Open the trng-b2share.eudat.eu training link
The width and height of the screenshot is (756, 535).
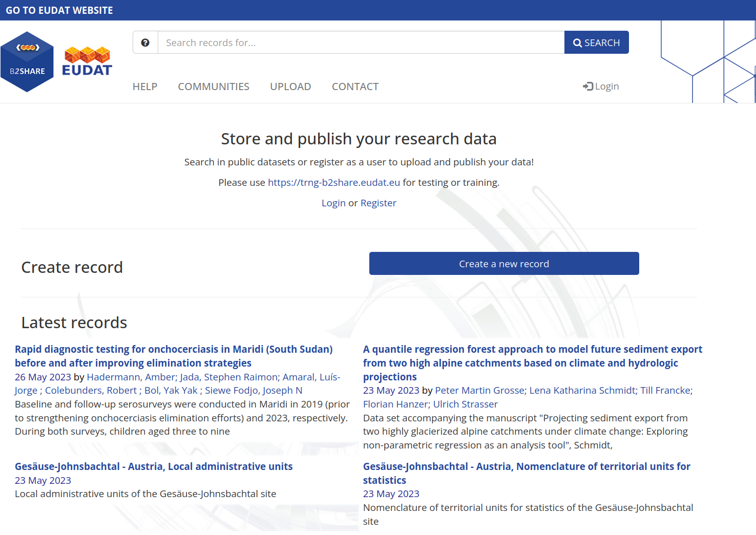point(333,182)
